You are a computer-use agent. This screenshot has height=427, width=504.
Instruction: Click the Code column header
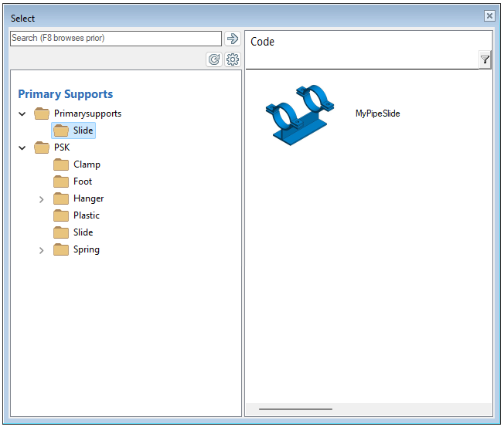click(263, 42)
